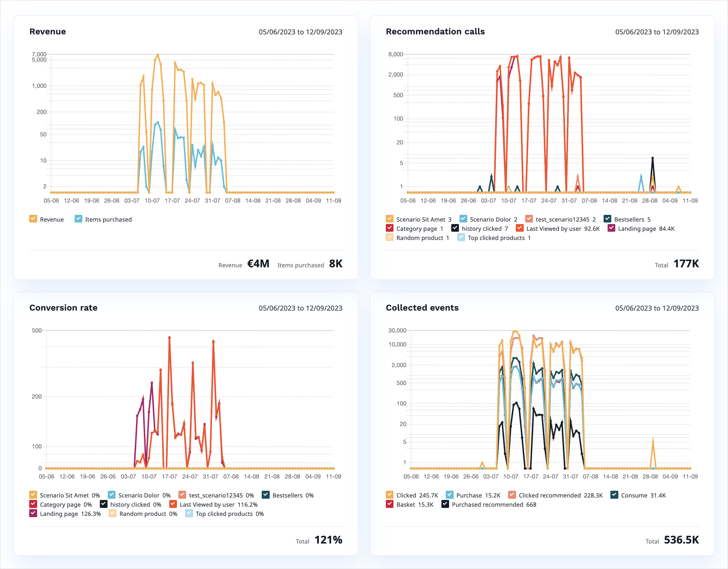728x569 pixels.
Task: Toggle Items purchased series checkbox
Action: [x=78, y=219]
